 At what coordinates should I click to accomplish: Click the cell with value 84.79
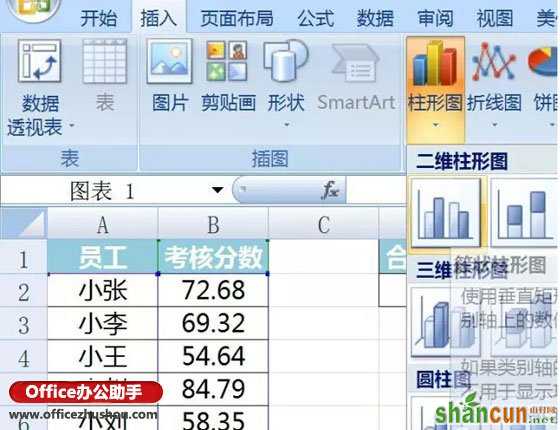(213, 389)
